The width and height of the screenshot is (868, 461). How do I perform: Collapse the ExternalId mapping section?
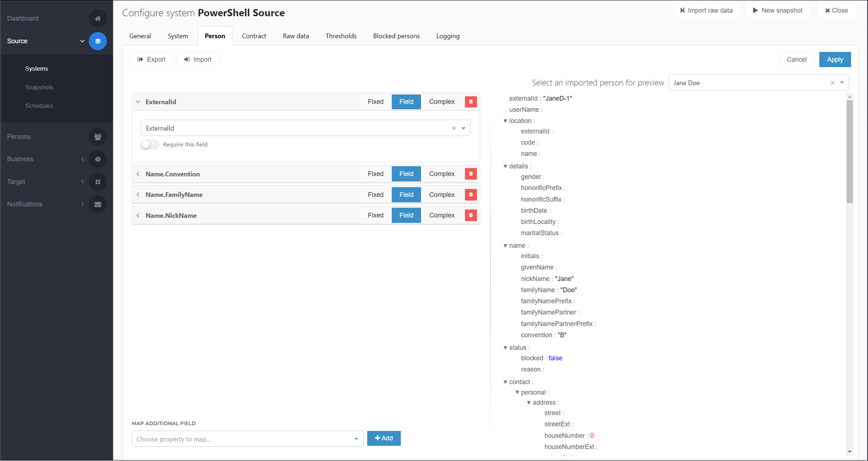tap(138, 102)
